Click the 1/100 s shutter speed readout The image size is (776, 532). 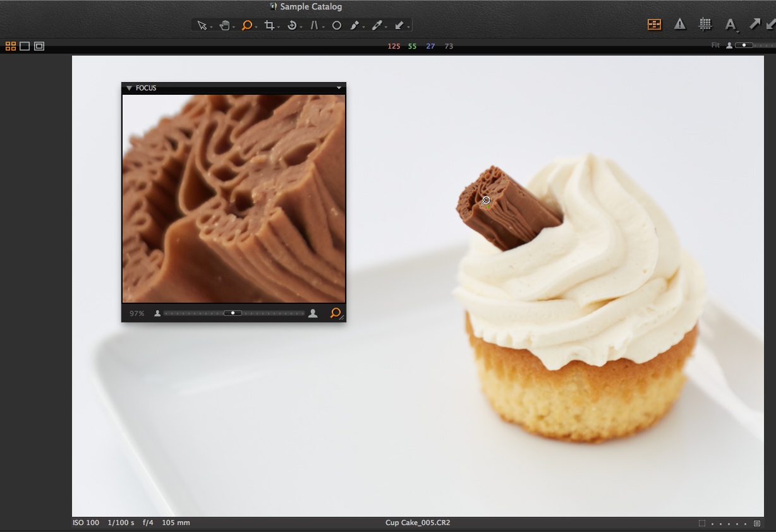pos(121,523)
